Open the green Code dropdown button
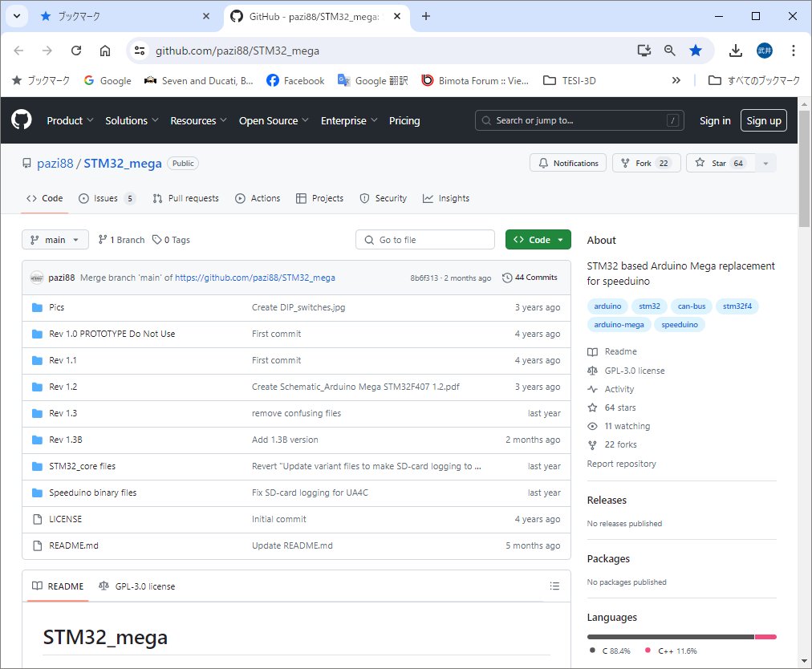This screenshot has height=669, width=812. click(x=538, y=239)
